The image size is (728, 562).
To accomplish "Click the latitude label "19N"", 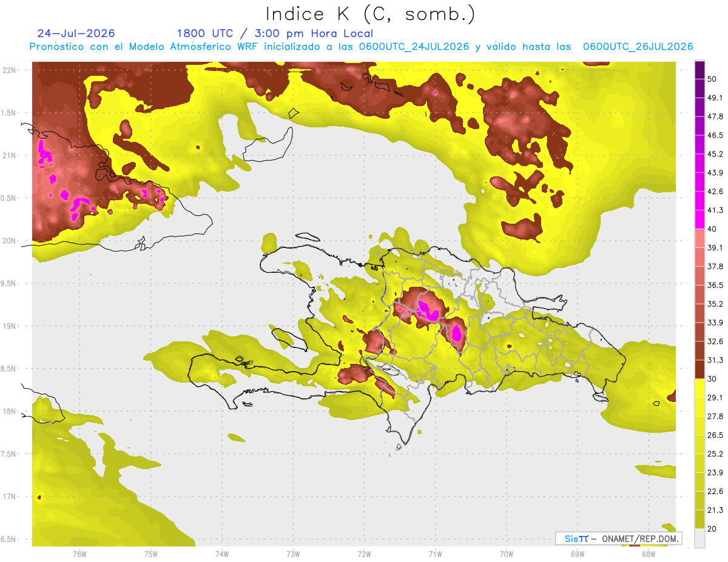I will (x=10, y=326).
